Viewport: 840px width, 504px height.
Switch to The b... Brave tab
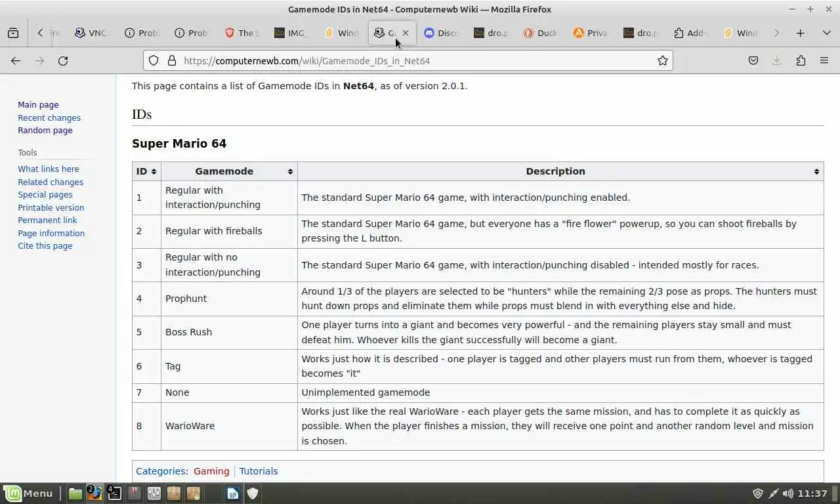[241, 33]
